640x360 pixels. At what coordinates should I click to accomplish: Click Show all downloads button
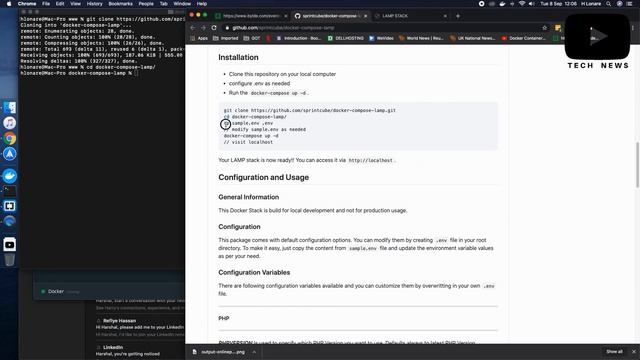pyautogui.click(x=614, y=352)
